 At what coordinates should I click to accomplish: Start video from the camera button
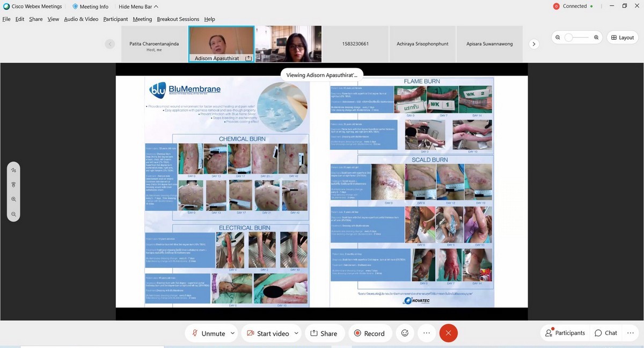click(x=268, y=334)
